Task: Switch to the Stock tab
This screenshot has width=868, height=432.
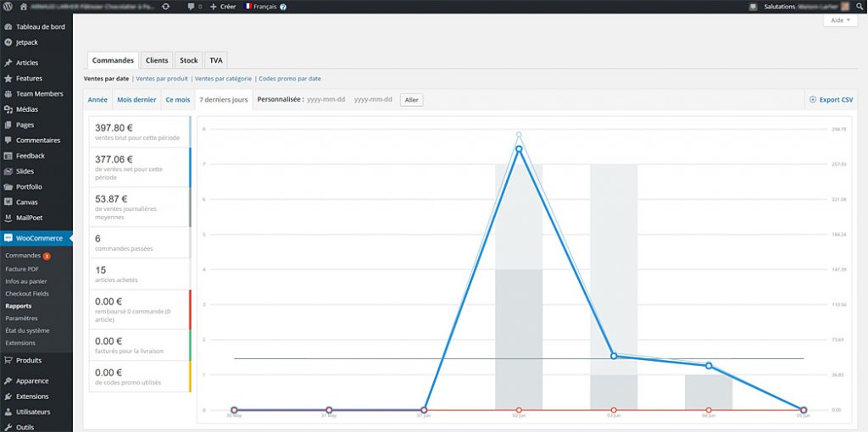Action: 189,60
